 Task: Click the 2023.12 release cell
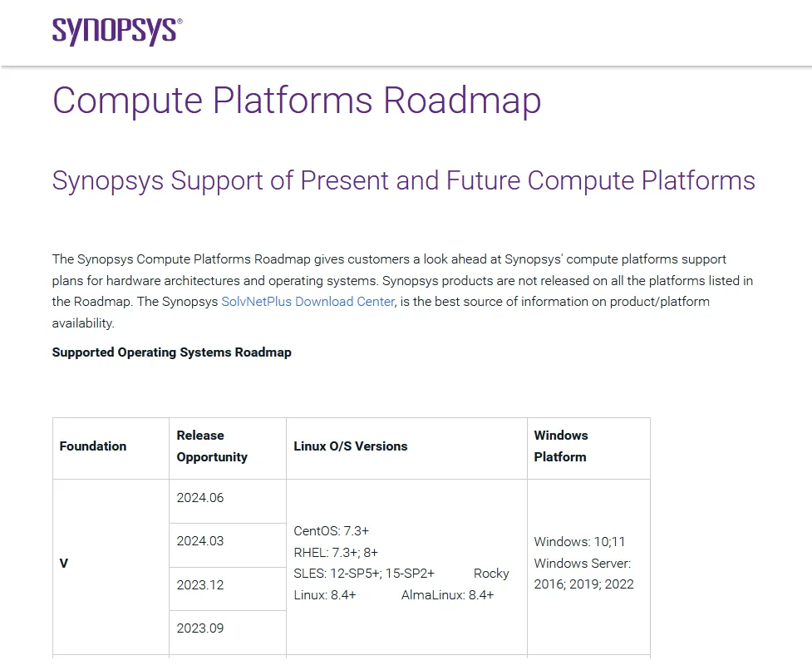pos(200,585)
